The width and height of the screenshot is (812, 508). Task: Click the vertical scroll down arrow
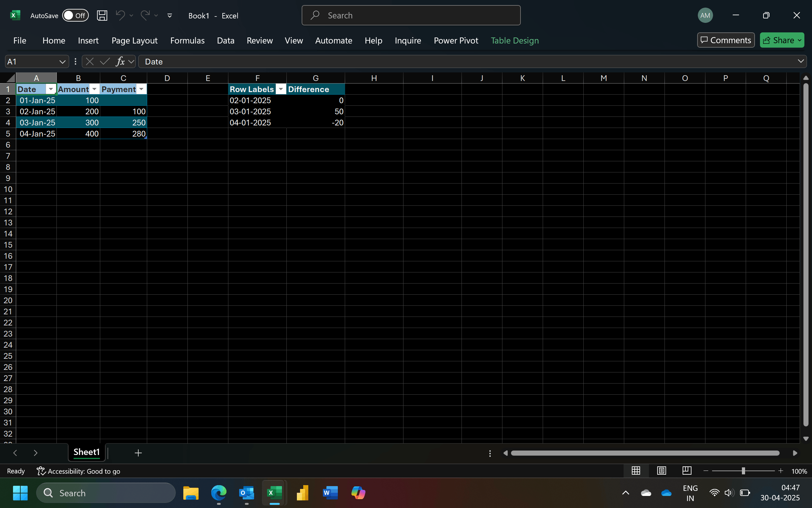click(x=806, y=439)
